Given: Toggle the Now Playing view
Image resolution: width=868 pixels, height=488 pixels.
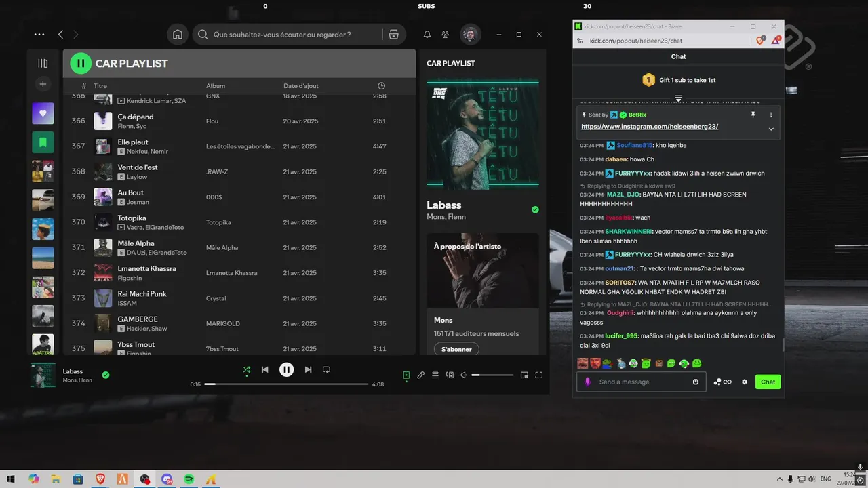Looking at the screenshot, I should pos(406,375).
